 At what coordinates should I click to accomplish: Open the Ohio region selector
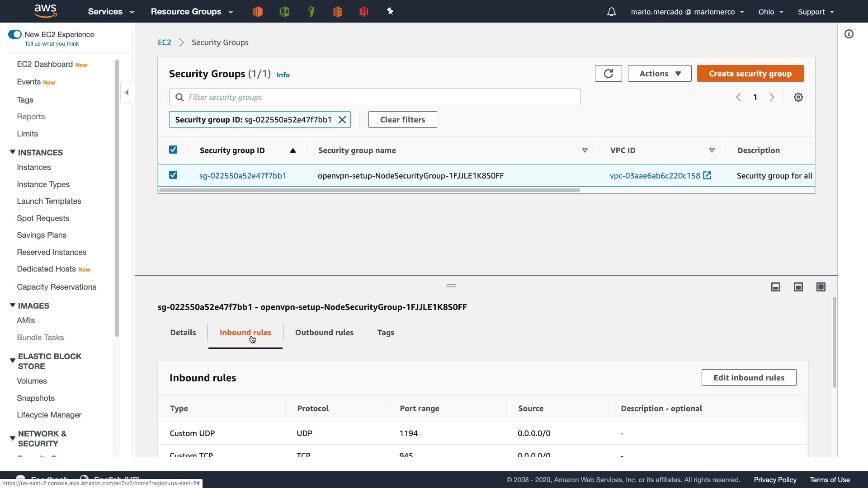coord(770,12)
